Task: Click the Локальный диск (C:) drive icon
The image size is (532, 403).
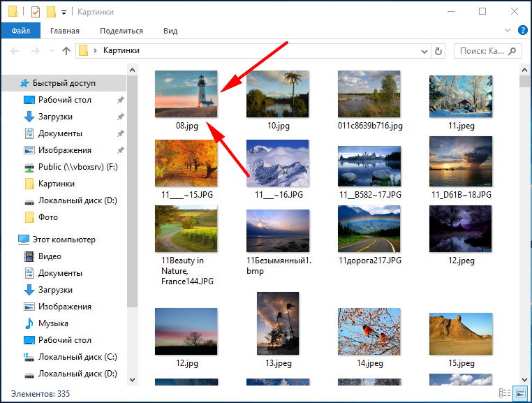Action: 29,357
